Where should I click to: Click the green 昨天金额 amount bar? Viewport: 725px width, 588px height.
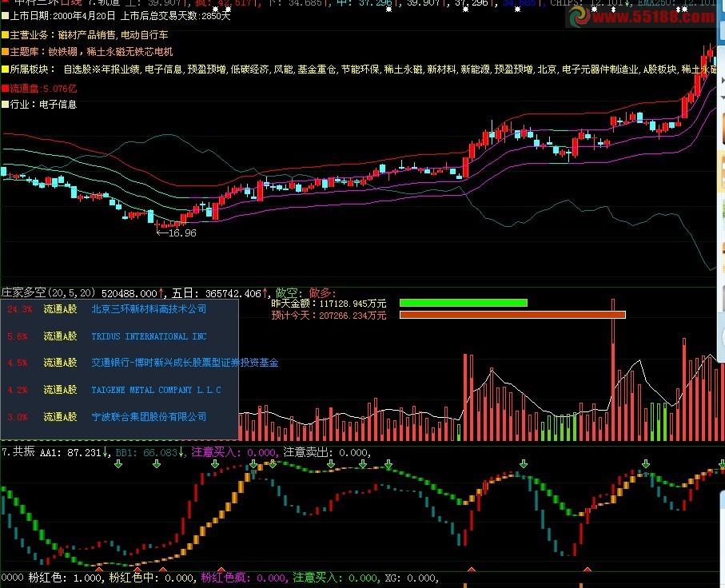[464, 303]
